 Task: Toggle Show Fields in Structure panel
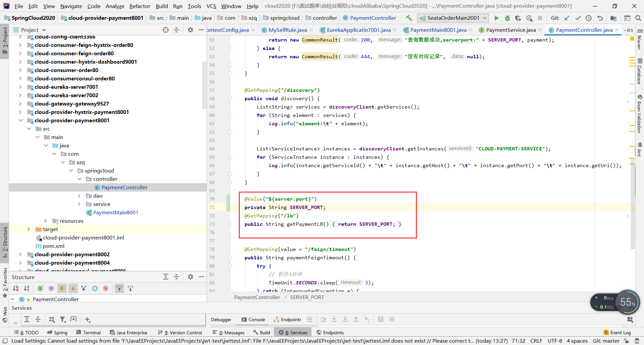coord(62,288)
